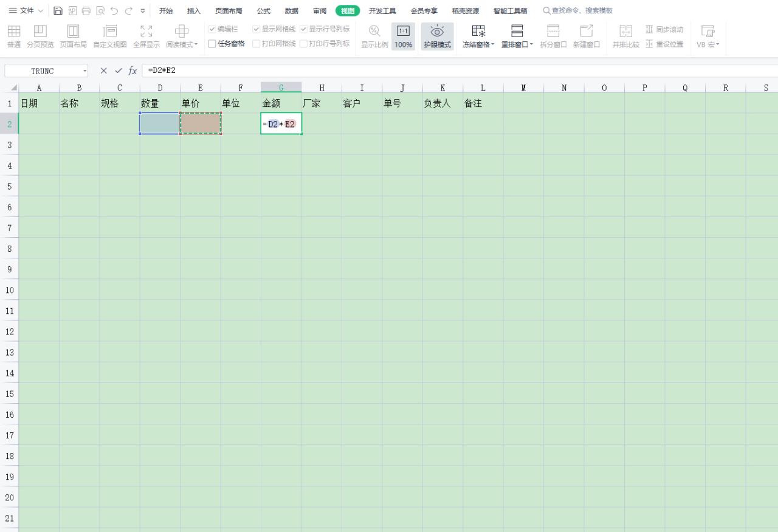The width and height of the screenshot is (778, 532).
Task: Confirm formula with checkmark icon
Action: 119,71
